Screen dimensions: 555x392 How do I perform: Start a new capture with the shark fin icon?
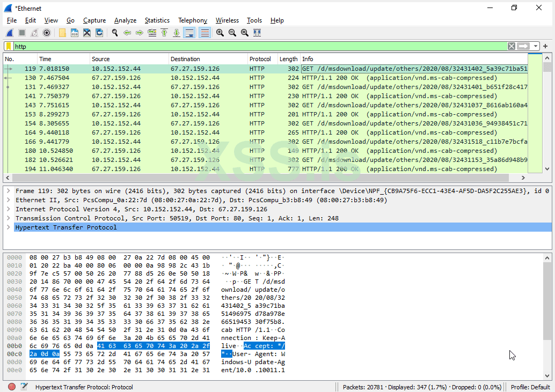coord(9,33)
